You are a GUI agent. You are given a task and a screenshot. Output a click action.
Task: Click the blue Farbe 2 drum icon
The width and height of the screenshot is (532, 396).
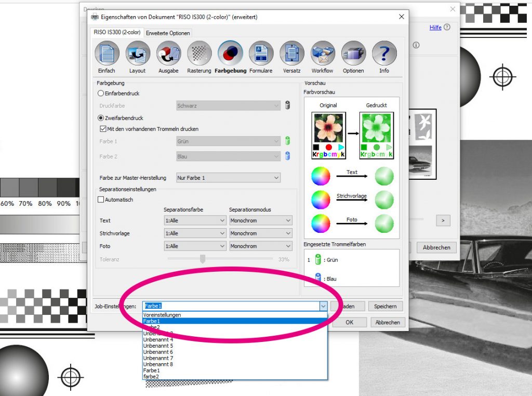coord(287,156)
